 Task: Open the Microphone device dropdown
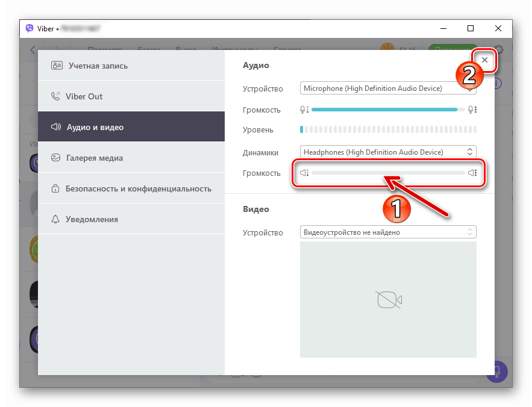(x=388, y=88)
